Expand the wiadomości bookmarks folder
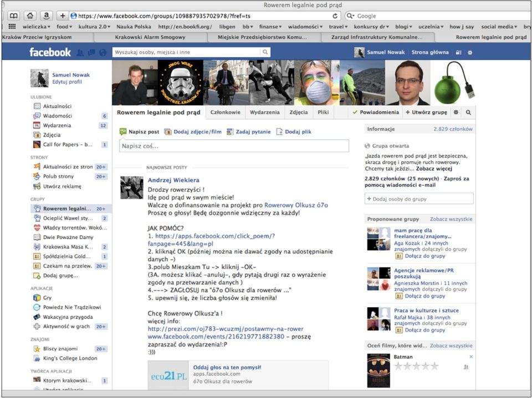This screenshot has width=532, height=398. tap(305, 27)
